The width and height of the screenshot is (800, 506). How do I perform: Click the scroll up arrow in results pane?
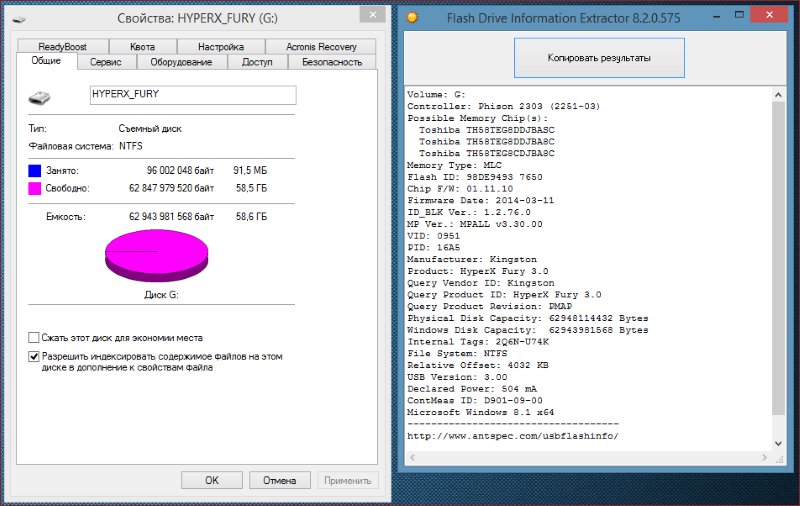tap(778, 94)
